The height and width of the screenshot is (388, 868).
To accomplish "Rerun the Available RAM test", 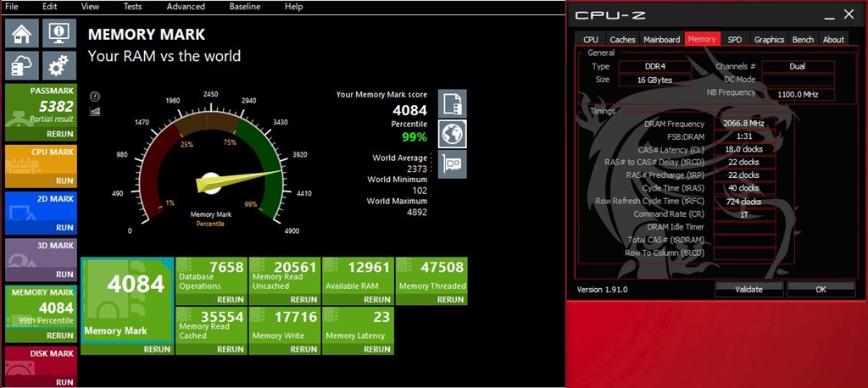I will coord(377,299).
